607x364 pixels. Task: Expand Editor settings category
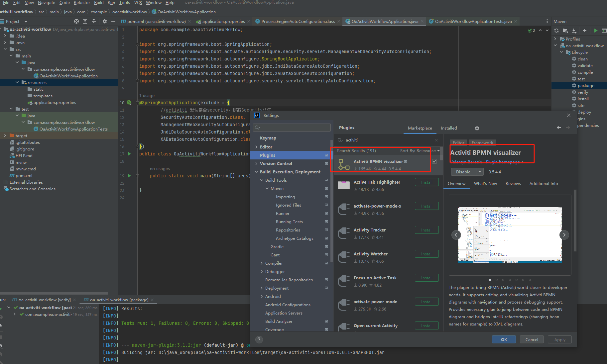(256, 147)
